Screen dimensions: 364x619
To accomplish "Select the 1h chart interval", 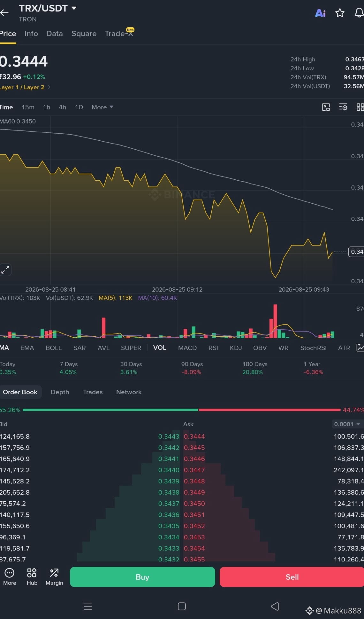I will click(x=47, y=107).
